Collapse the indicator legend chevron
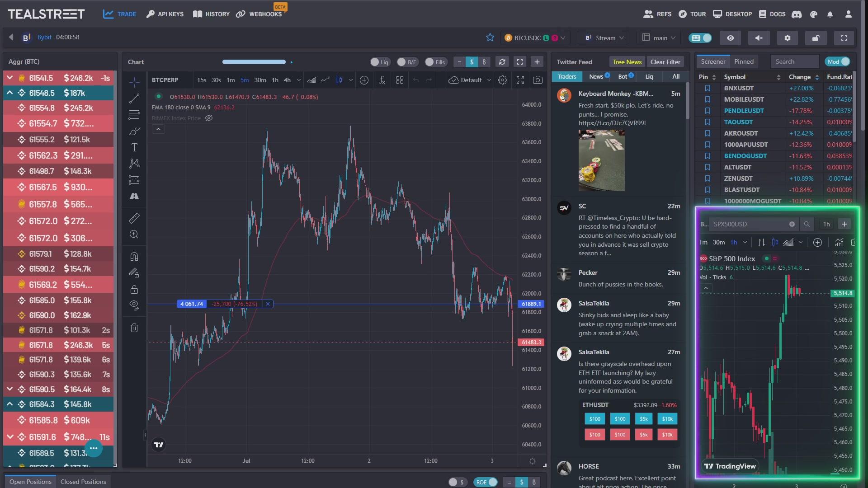The image size is (868, 488). coord(158,129)
